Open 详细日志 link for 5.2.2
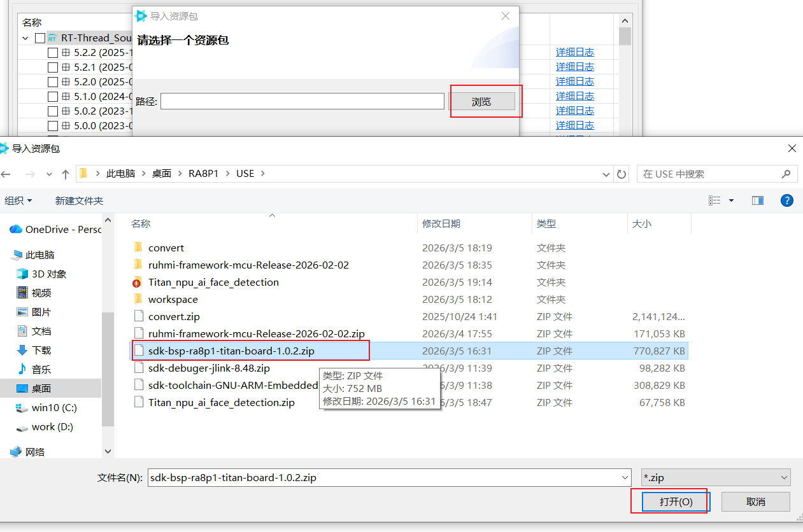This screenshot has width=803, height=532. 575,52
